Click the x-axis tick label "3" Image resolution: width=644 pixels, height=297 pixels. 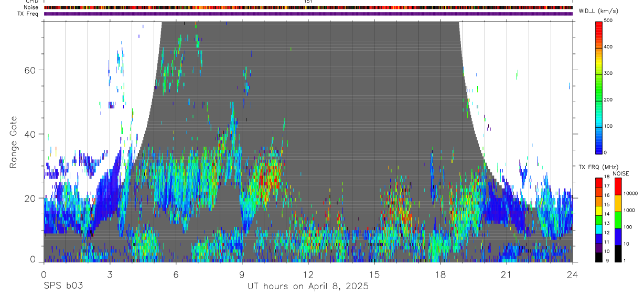point(110,274)
